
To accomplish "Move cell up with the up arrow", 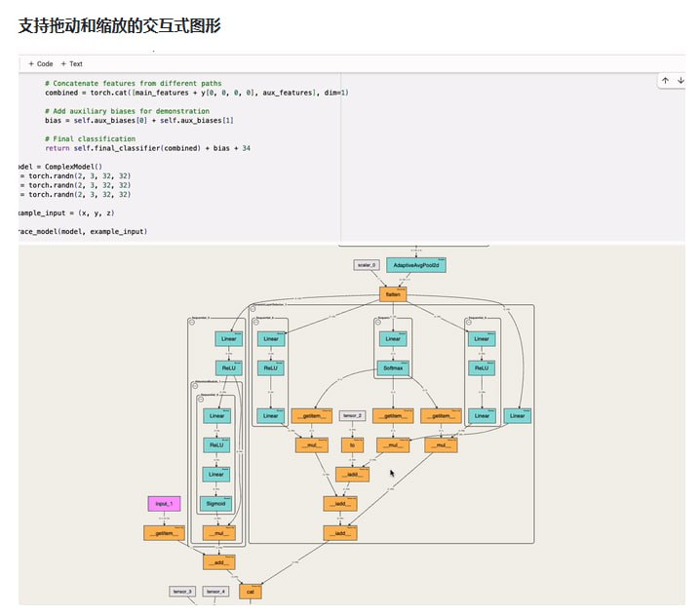I will (665, 81).
